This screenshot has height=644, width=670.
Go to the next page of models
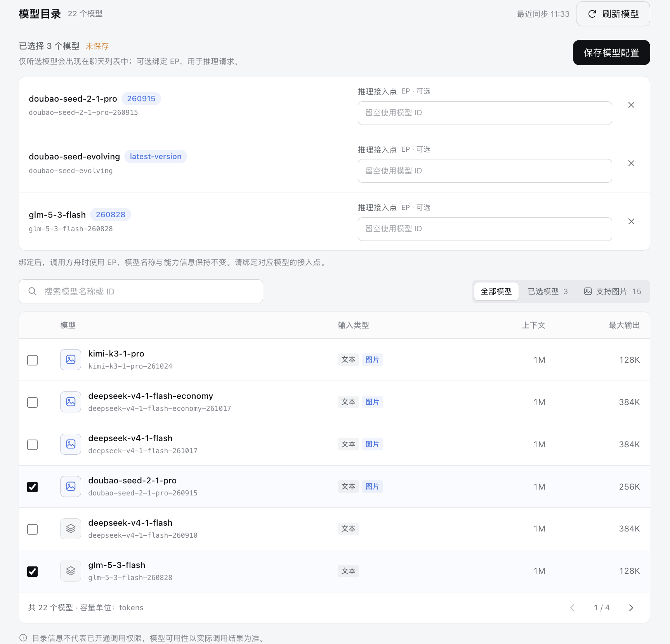coord(631,608)
